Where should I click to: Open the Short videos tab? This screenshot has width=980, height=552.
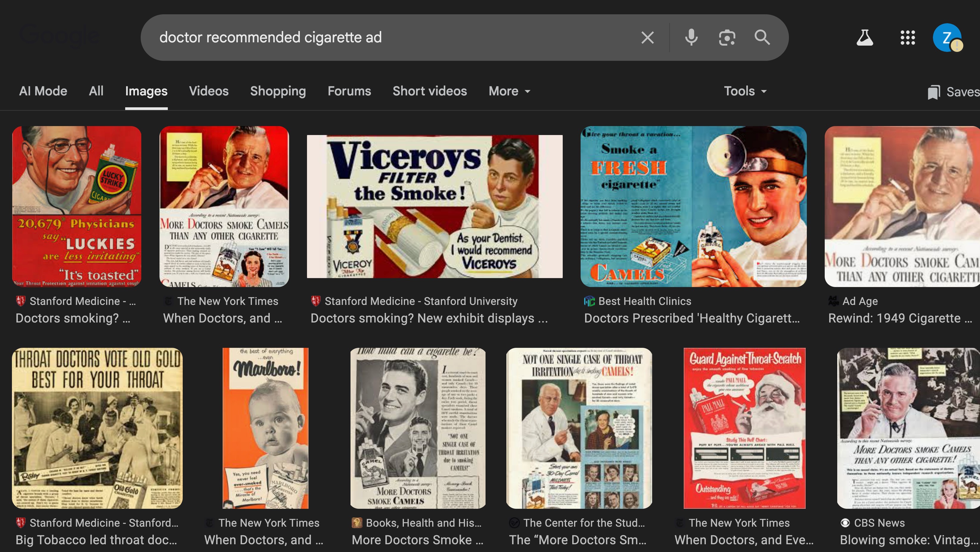point(429,91)
